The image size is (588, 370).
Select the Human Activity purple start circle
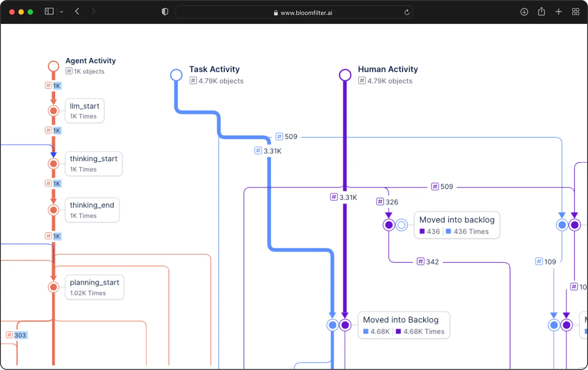[x=345, y=75]
